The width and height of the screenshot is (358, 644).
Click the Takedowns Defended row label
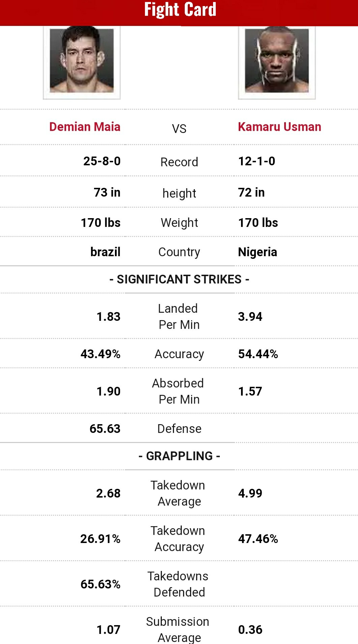pos(179,584)
